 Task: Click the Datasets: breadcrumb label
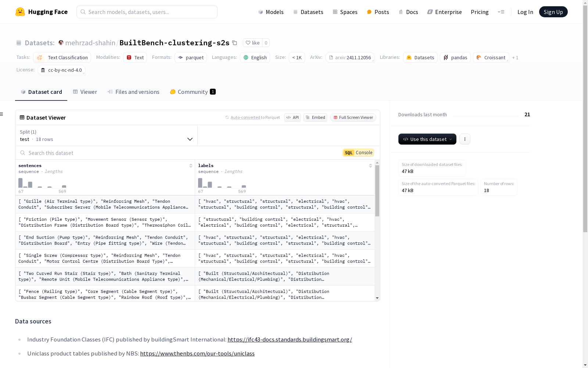click(40, 43)
